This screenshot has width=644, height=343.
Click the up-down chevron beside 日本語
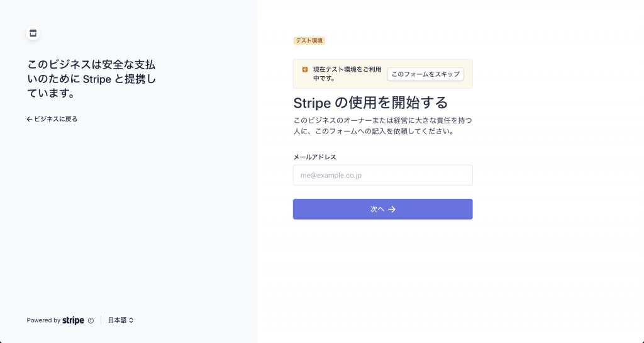point(131,320)
